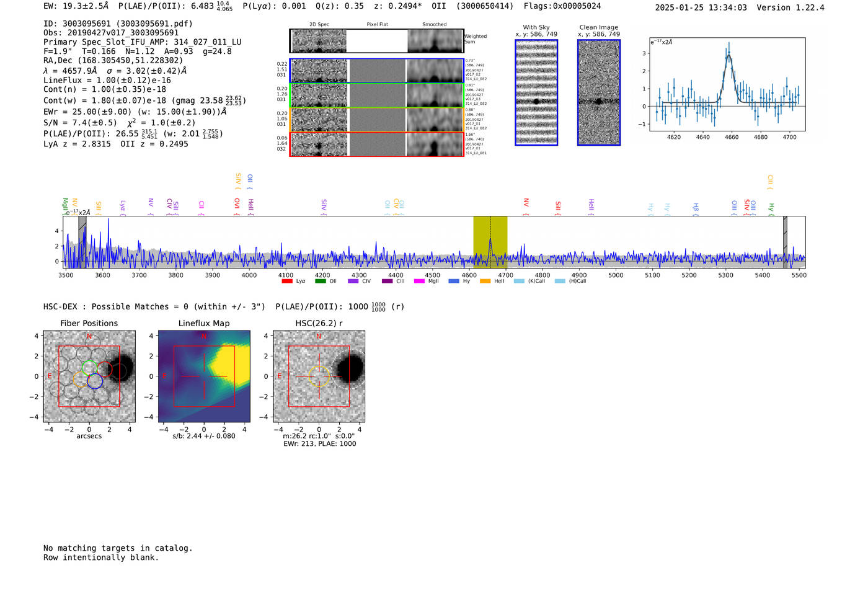This screenshot has height=591, width=868.
Task: Open the Clean Image cutout
Action: coord(599,92)
